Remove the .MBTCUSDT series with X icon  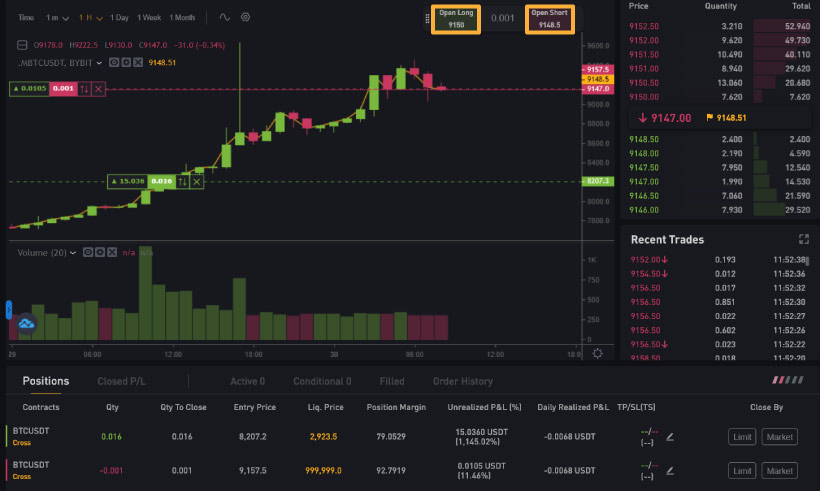pos(138,62)
